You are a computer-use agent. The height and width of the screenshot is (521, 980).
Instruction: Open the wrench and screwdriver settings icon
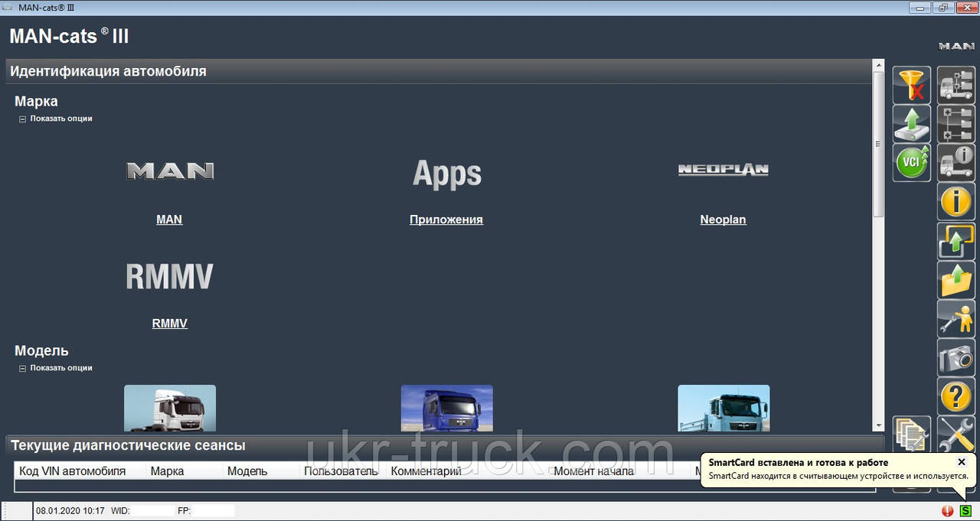click(x=956, y=435)
